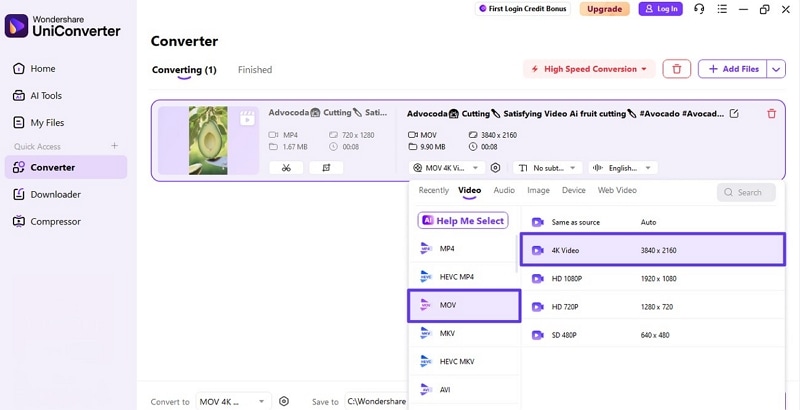Select Converter in the sidebar
The height and width of the screenshot is (410, 800).
pyautogui.click(x=66, y=167)
